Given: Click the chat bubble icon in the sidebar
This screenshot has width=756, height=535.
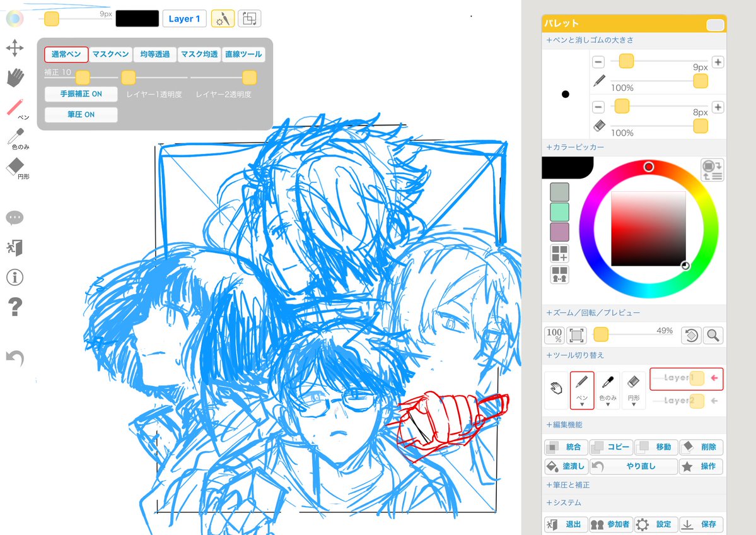Looking at the screenshot, I should tap(14, 218).
